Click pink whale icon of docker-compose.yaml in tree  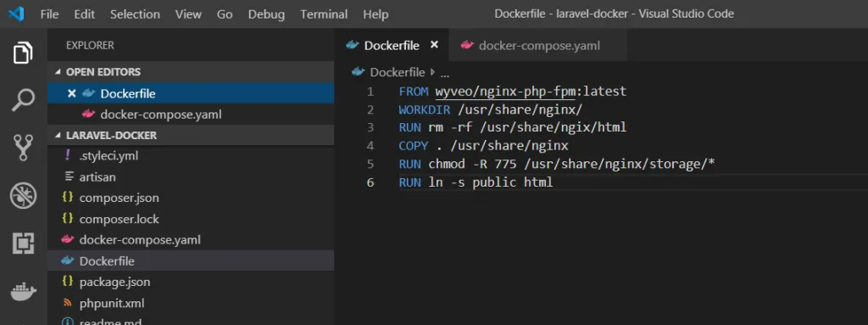[68, 239]
